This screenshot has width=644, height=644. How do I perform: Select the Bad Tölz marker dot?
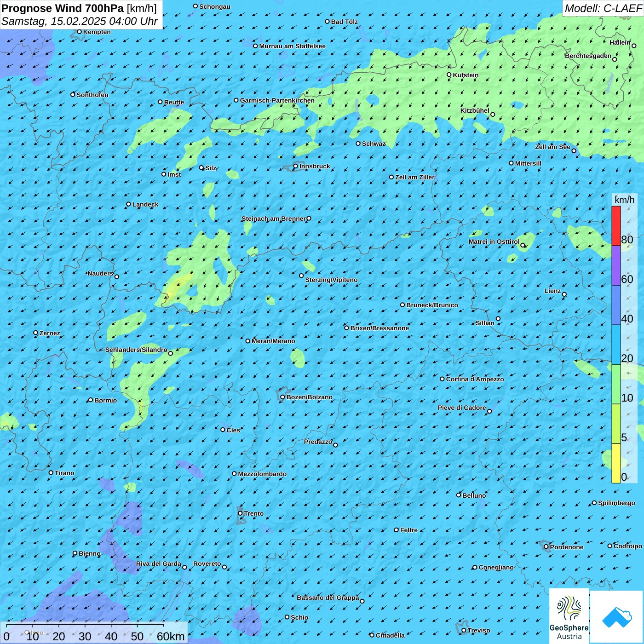click(x=327, y=21)
